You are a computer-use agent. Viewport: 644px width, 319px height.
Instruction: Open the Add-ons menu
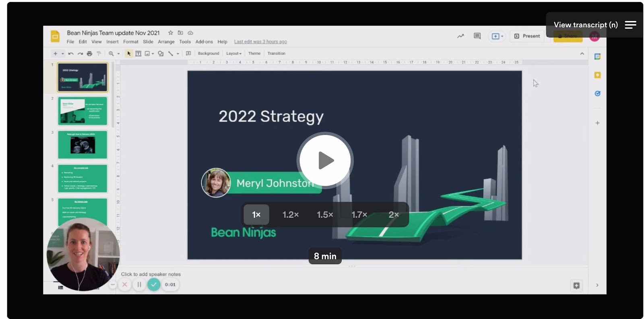tap(204, 42)
